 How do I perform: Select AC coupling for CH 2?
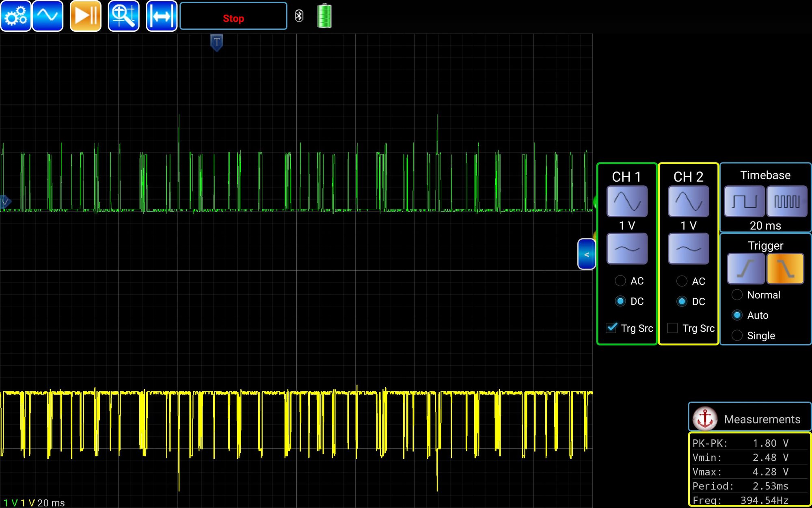[x=682, y=281]
